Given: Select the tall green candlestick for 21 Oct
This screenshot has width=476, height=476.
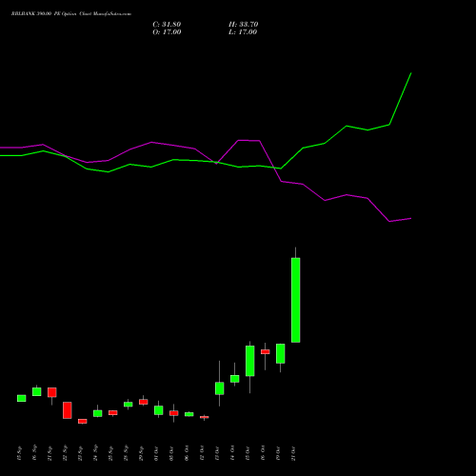Looking at the screenshot, I should tap(296, 300).
